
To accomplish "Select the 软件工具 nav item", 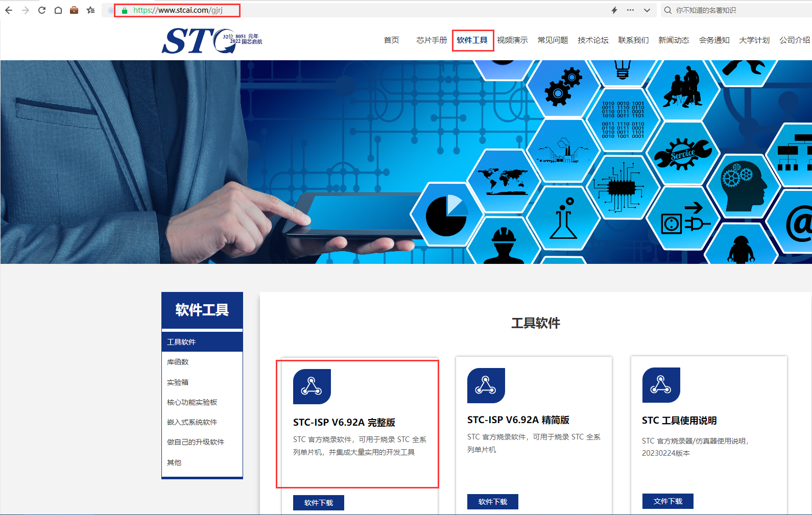I will pos(472,40).
